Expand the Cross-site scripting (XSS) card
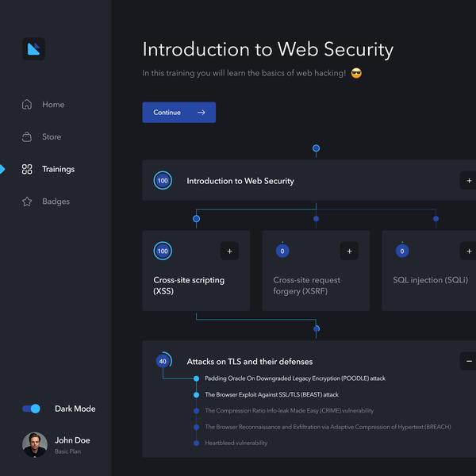 tap(229, 251)
